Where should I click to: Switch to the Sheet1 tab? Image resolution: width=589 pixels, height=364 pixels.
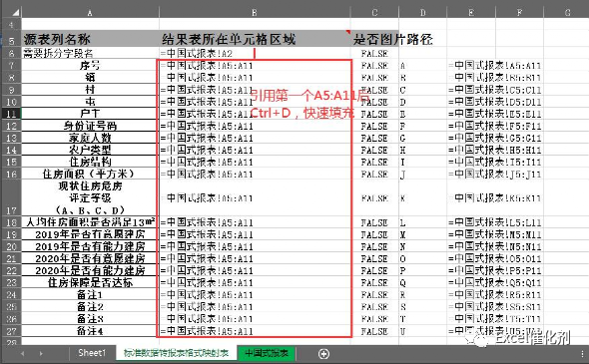92,353
